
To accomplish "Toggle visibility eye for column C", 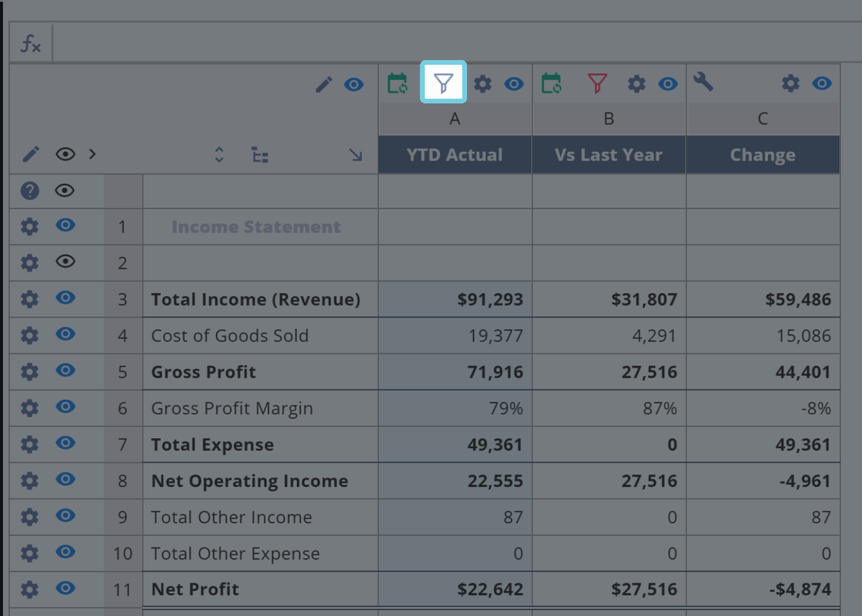I will [x=822, y=84].
